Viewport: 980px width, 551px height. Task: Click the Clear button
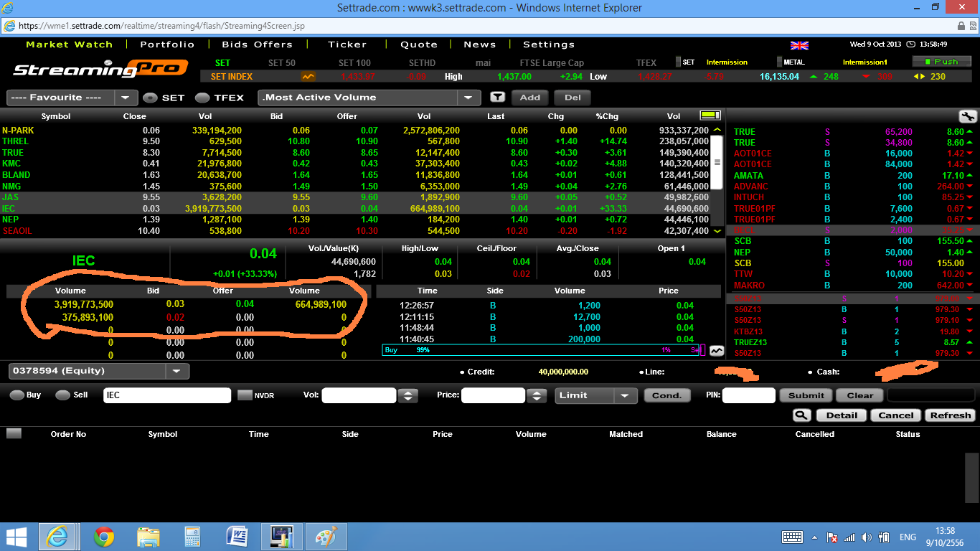click(x=860, y=395)
